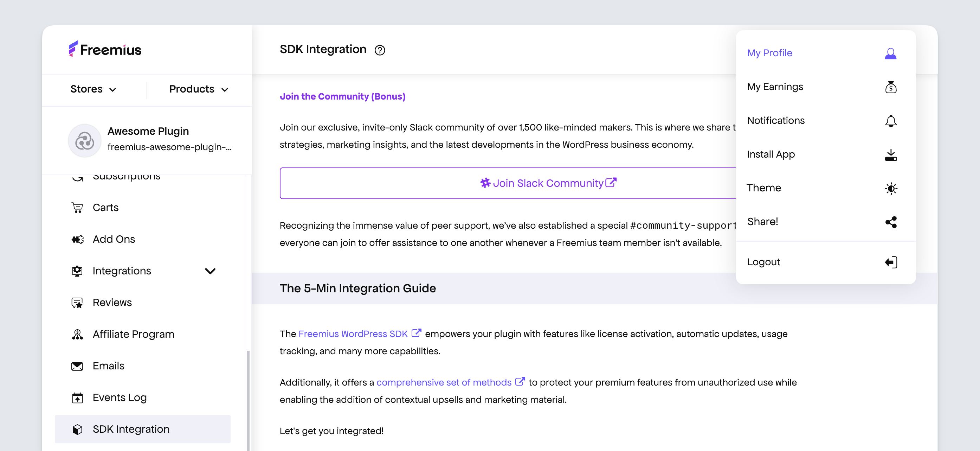
Task: Click the Add Ons puzzle sidebar icon
Action: pyautogui.click(x=77, y=239)
